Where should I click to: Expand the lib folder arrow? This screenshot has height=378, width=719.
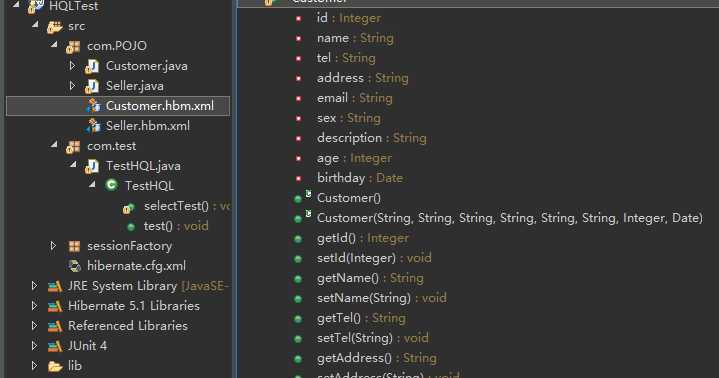coord(34,366)
